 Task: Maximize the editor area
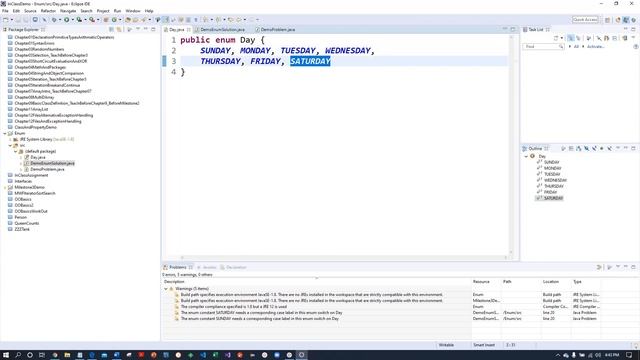pos(513,29)
